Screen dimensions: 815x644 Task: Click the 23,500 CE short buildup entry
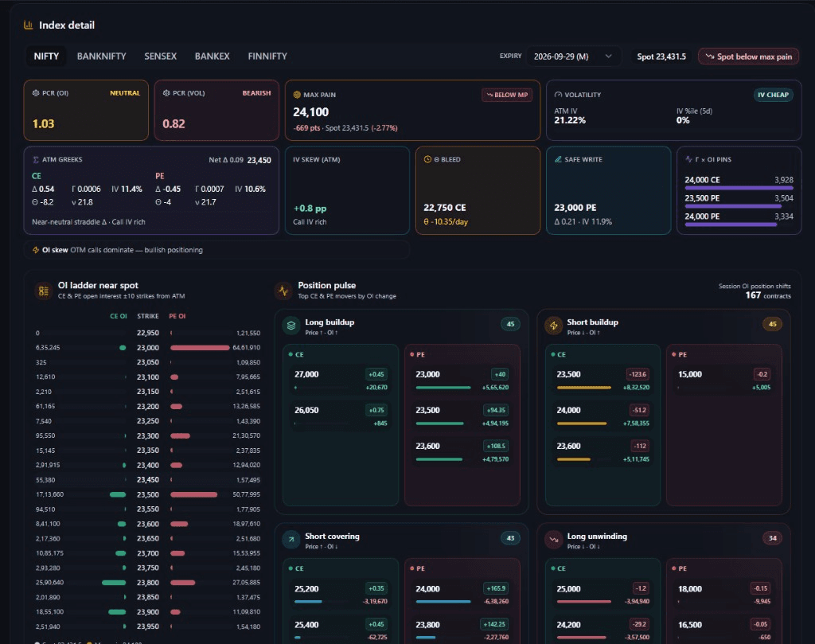point(602,381)
